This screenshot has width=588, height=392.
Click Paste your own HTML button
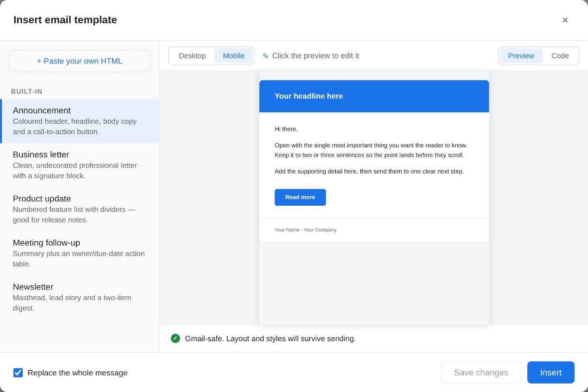coord(80,61)
